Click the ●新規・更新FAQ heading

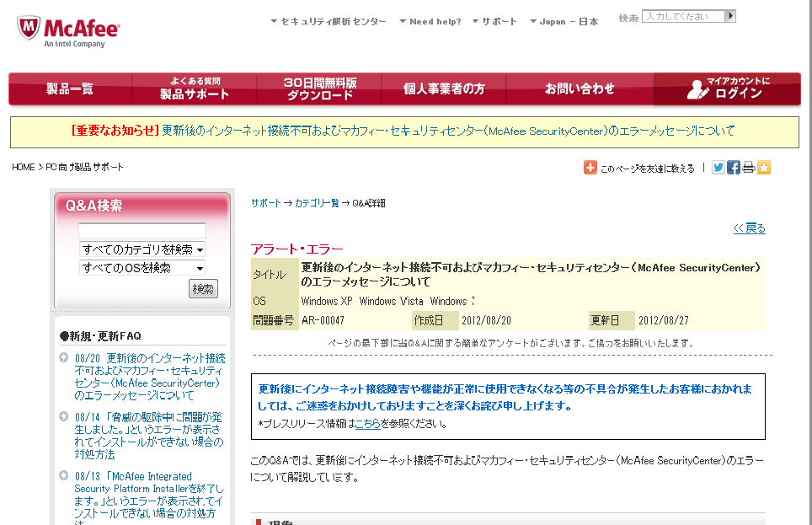pos(100,336)
